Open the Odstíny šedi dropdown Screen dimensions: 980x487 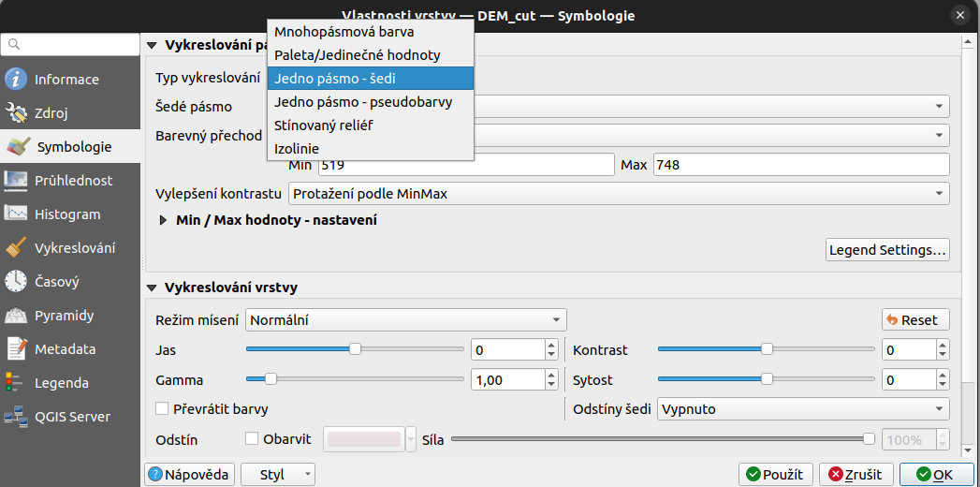(803, 409)
